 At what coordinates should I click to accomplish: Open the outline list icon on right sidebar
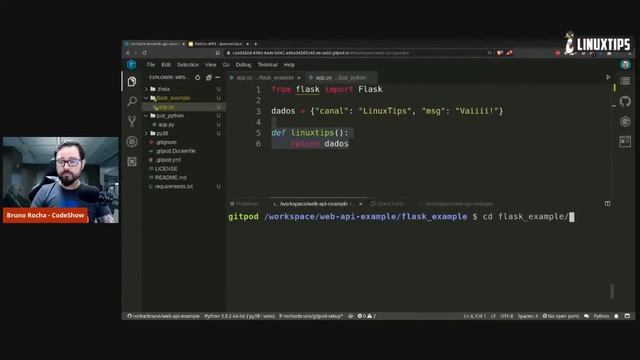[x=625, y=81]
